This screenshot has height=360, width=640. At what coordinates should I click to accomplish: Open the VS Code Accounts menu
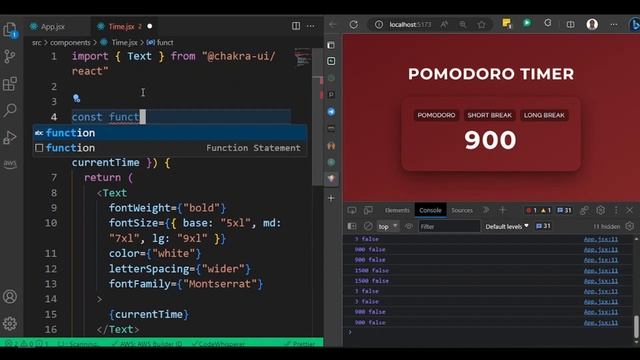coord(10,296)
